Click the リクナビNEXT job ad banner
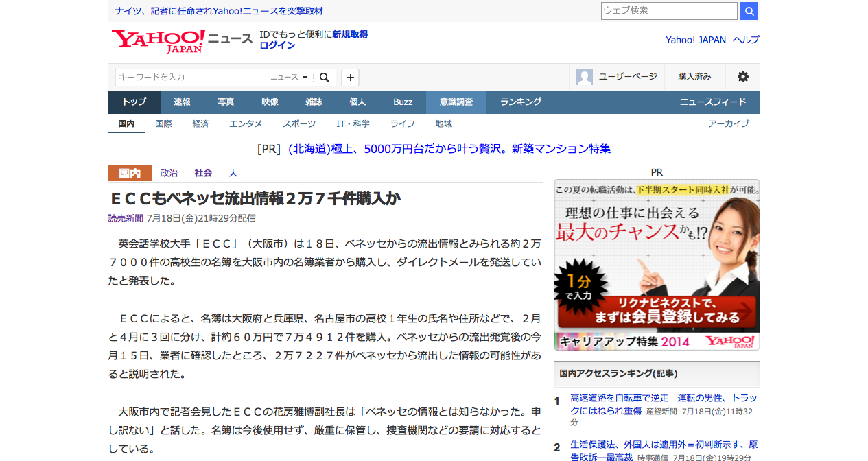This screenshot has height=461, width=868. coord(657,265)
